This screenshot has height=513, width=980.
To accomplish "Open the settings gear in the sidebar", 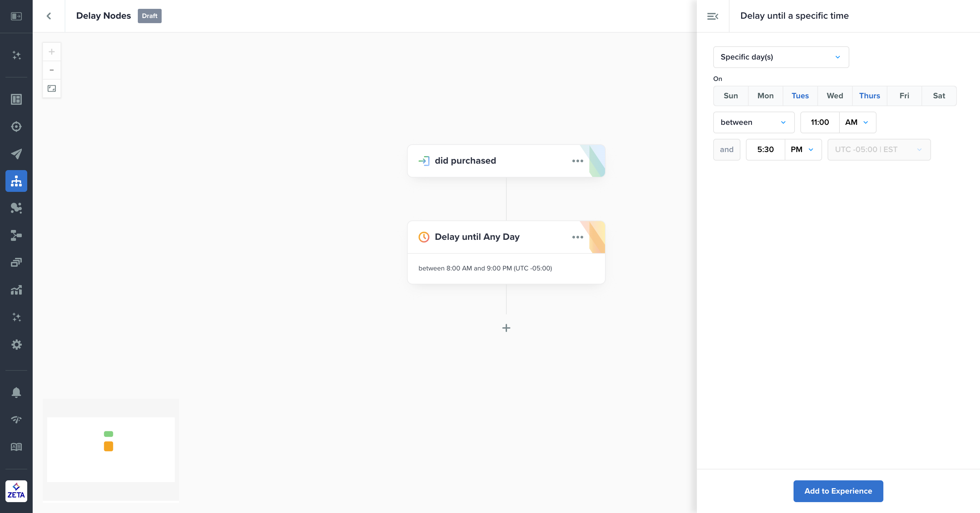I will [16, 345].
